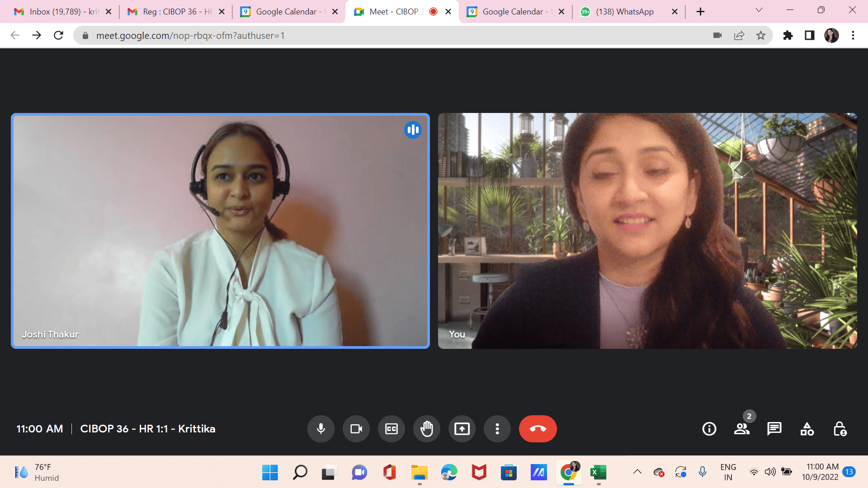The height and width of the screenshot is (488, 868).
Task: Click Joshi Thakur's video tile
Action: (x=220, y=231)
